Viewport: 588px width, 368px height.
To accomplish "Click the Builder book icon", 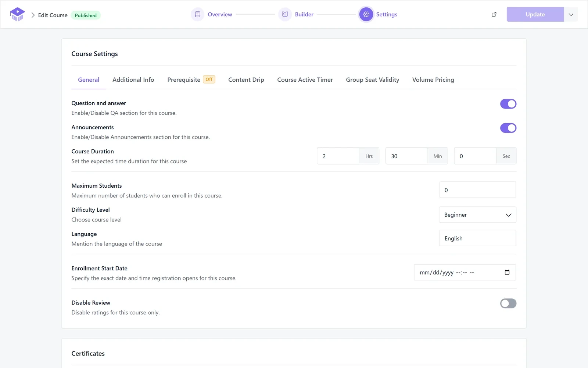I will (285, 14).
